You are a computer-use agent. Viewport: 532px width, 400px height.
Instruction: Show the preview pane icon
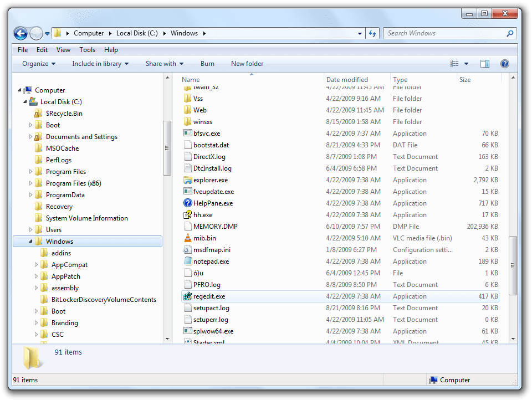pos(486,63)
